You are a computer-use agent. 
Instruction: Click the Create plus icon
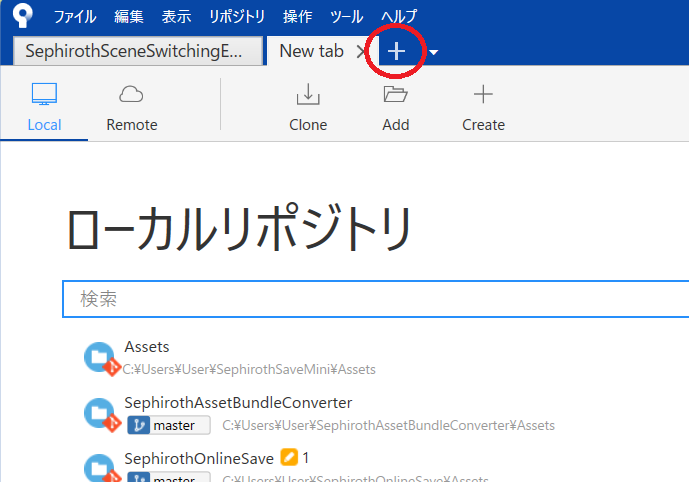483,94
